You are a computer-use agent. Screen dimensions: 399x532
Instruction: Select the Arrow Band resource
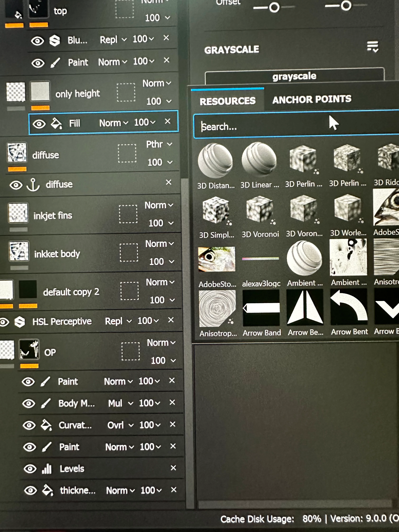tap(261, 308)
